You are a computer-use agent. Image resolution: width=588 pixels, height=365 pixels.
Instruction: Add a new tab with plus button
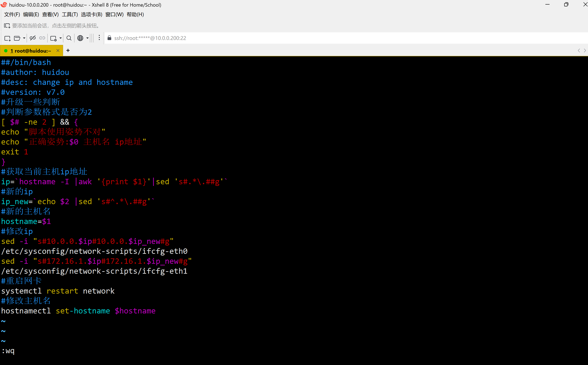click(x=68, y=51)
